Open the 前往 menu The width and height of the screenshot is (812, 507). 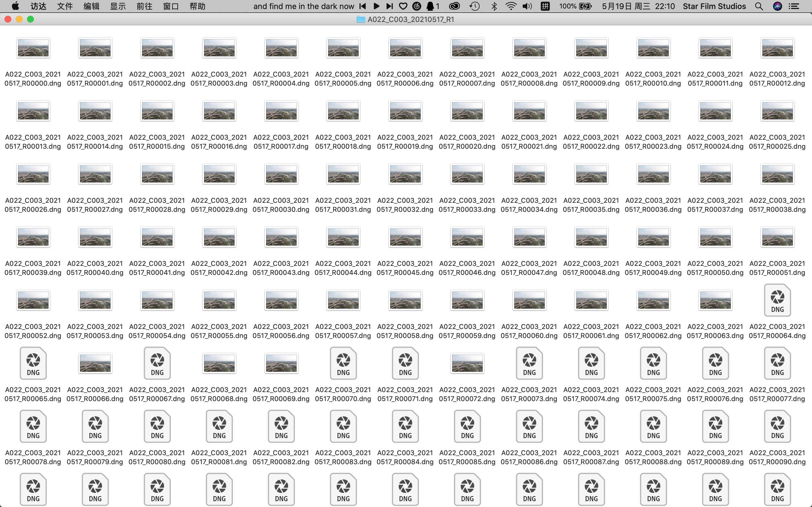144,6
